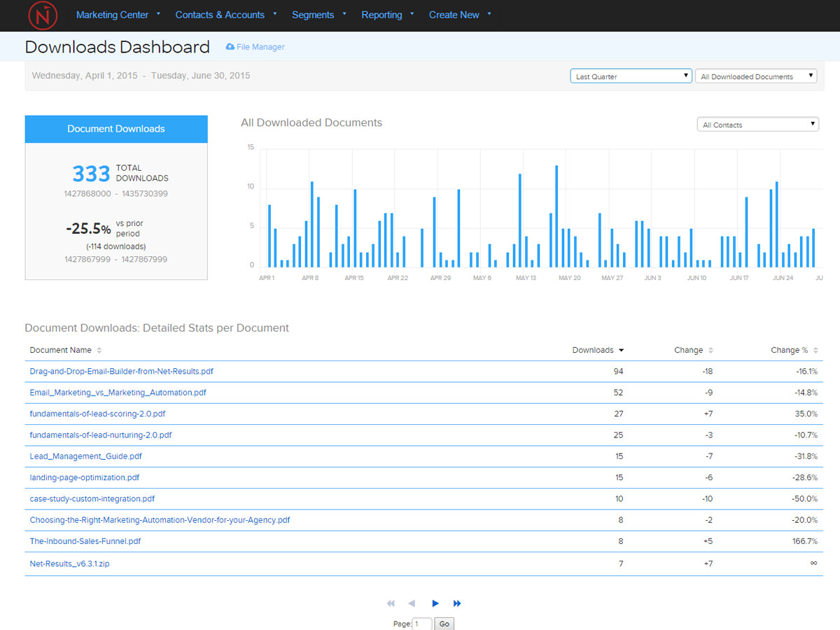Open the Create New menu
Viewport: 840px width, 630px height.
(460, 15)
